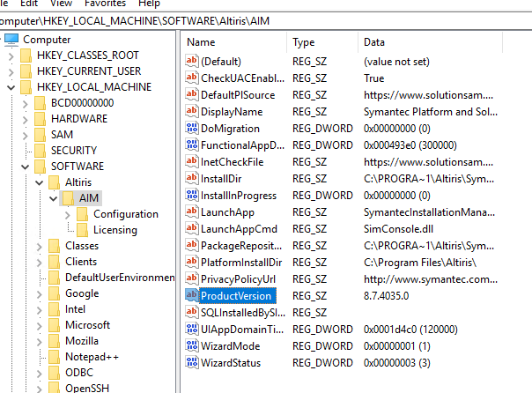532x393 pixels.
Task: Click the string icon beside PrivacyPolicyUrl
Action: point(191,278)
